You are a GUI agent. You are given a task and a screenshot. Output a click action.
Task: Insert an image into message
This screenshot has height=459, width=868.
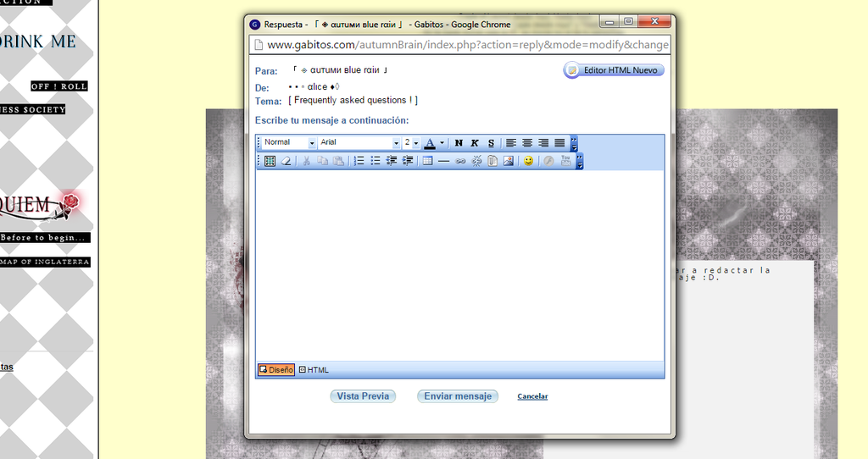[x=509, y=161]
